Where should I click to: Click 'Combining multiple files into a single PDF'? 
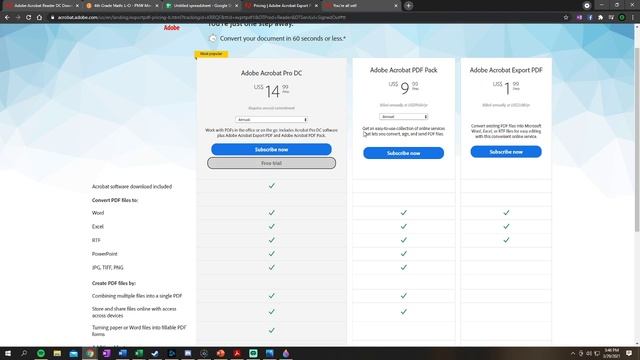(x=137, y=296)
